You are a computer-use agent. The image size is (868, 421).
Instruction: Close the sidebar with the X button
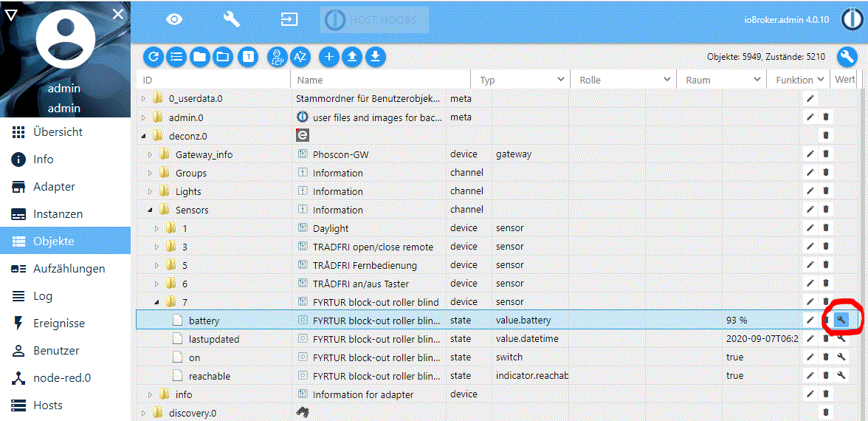[x=118, y=14]
